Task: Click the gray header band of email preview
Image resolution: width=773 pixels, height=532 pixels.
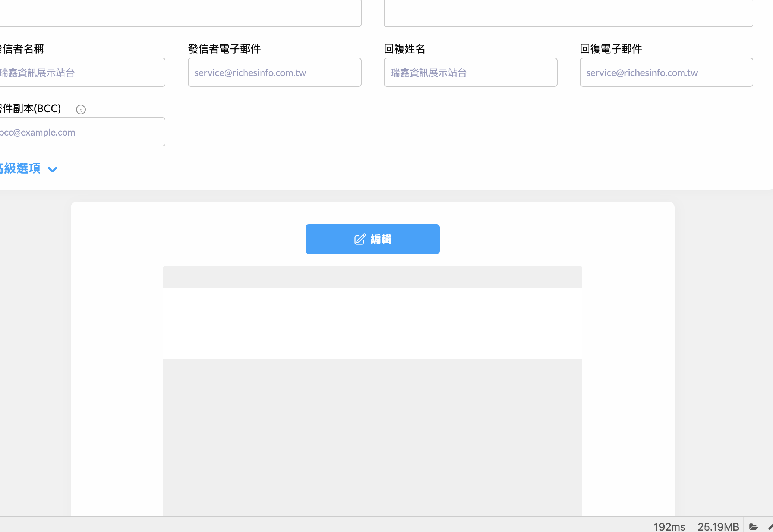Action: [372, 277]
